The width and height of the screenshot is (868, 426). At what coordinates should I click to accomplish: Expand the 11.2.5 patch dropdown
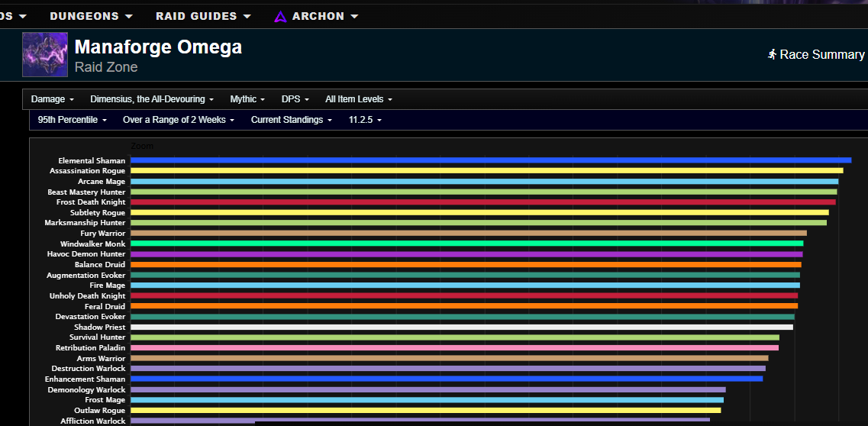coord(366,120)
